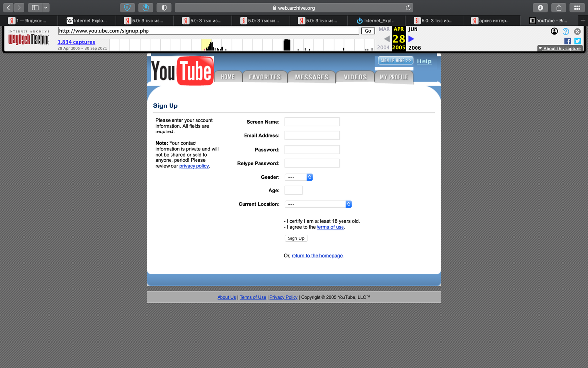Show Safari downloads list
The image size is (588, 368).
pos(540,8)
